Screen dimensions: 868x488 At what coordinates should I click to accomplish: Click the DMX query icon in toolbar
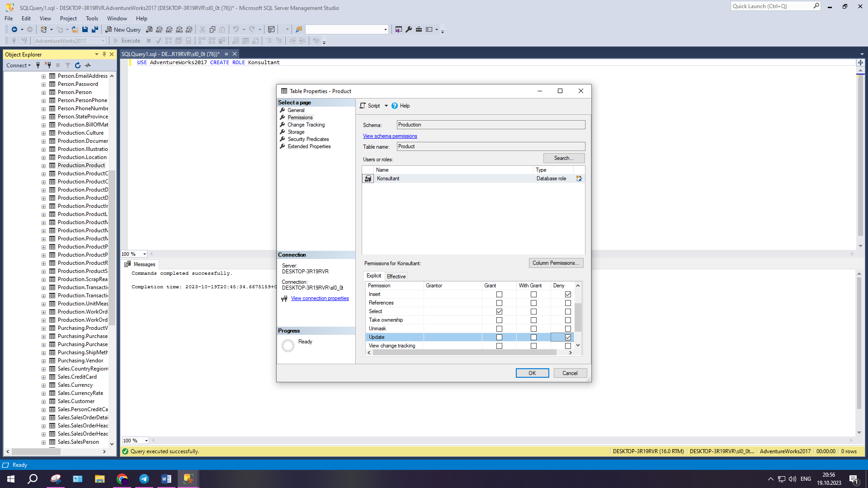169,29
